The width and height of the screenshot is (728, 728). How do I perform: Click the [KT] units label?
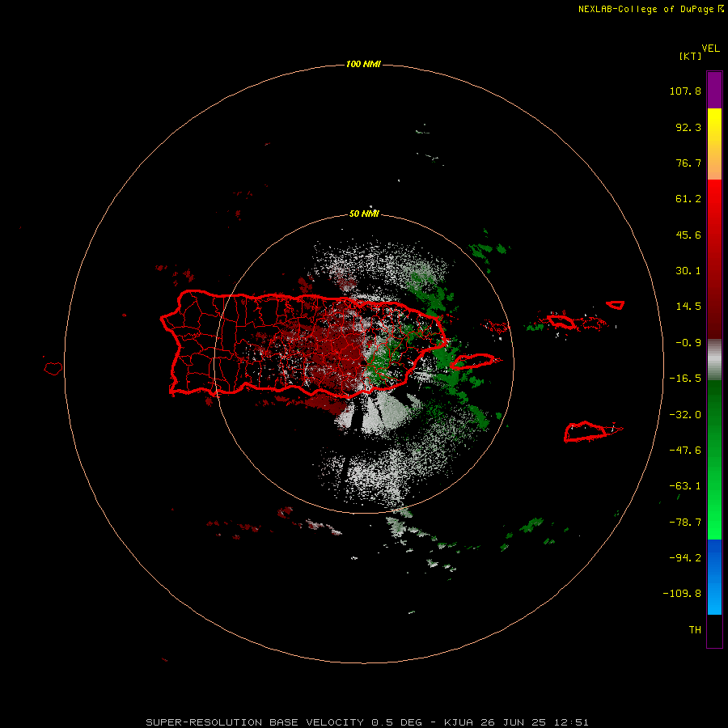coord(690,56)
